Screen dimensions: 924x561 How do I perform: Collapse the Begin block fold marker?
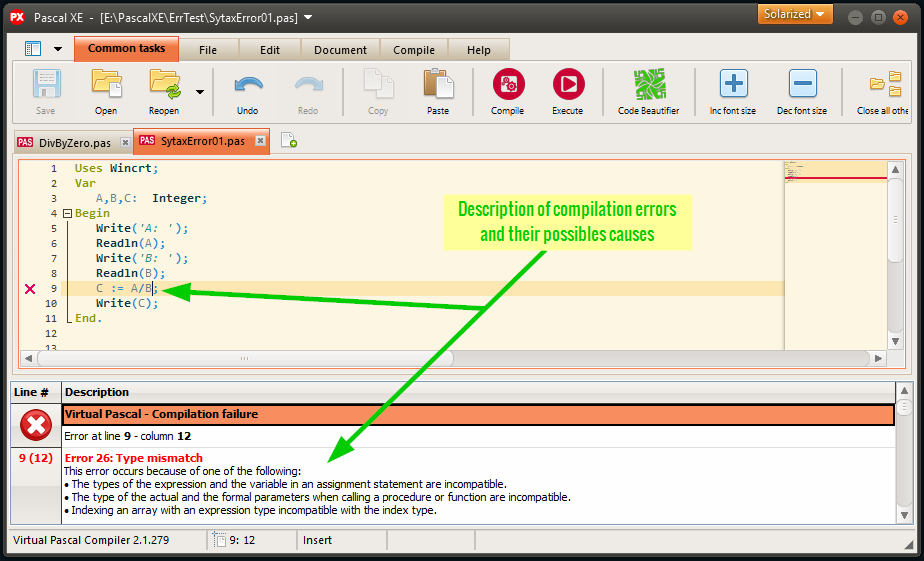67,213
